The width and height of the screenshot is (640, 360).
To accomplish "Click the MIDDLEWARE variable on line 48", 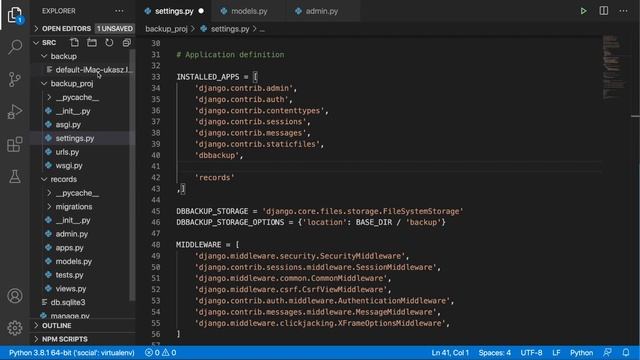I will coord(198,245).
